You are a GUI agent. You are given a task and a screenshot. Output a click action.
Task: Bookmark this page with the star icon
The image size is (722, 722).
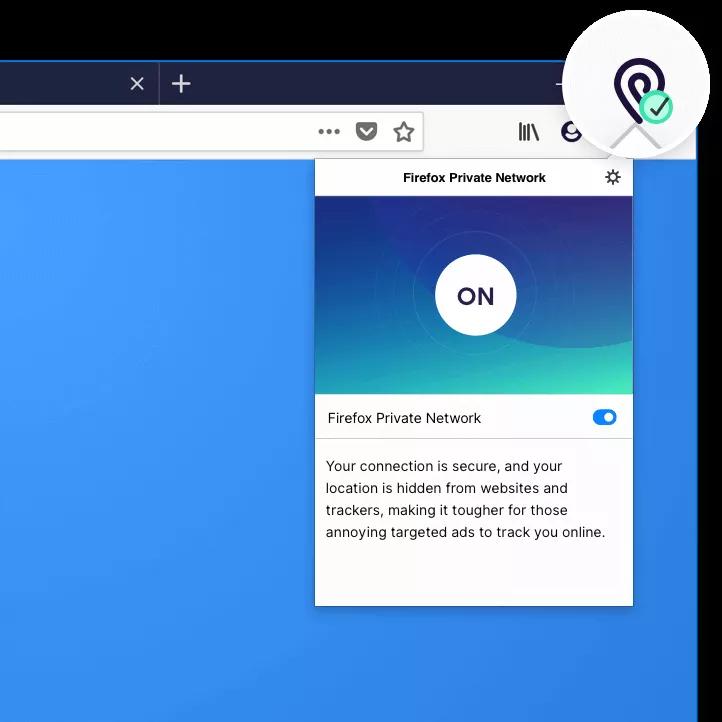pos(404,132)
